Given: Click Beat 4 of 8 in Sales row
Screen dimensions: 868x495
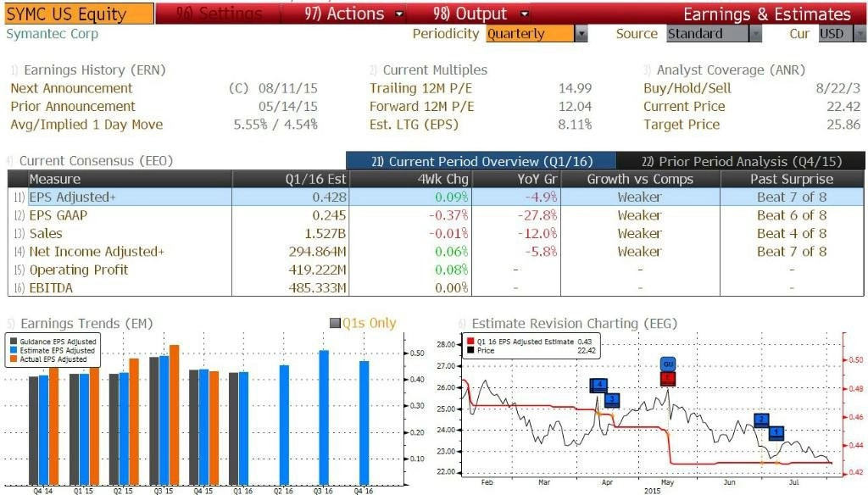Looking at the screenshot, I should (x=792, y=234).
